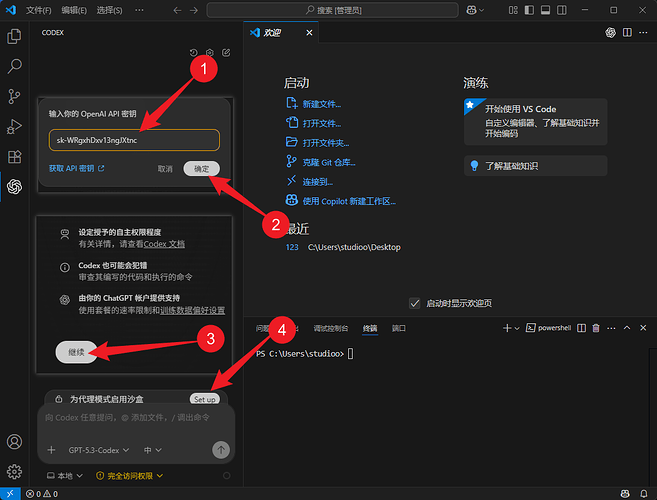Switch to the Terminal tab

[370, 328]
